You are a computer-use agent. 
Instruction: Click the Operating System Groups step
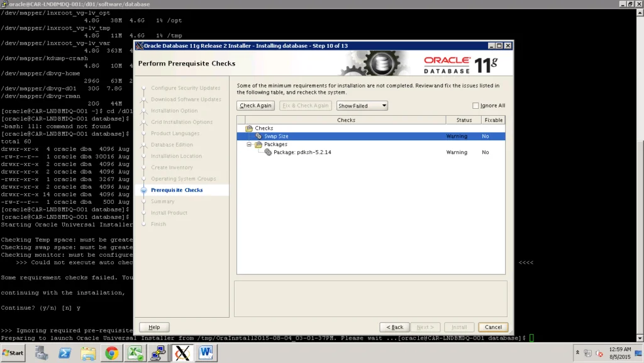183,179
